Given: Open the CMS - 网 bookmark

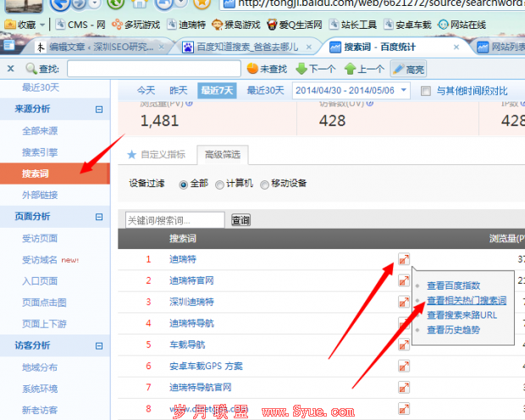Looking at the screenshot, I should [x=80, y=25].
